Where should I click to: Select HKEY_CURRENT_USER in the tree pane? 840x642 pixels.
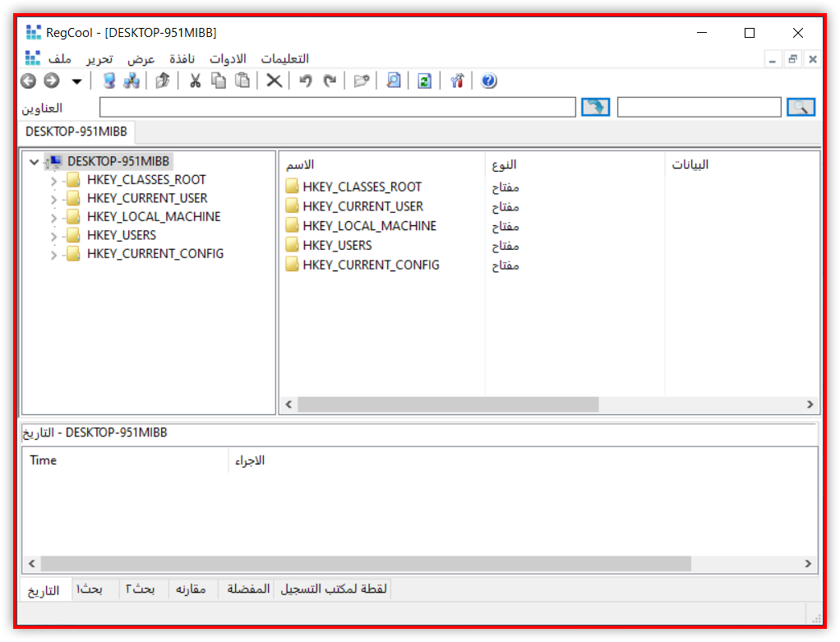point(147,198)
